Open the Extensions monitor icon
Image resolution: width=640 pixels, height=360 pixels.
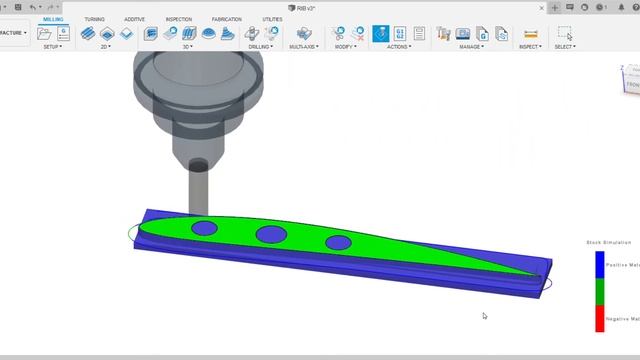tap(570, 7)
